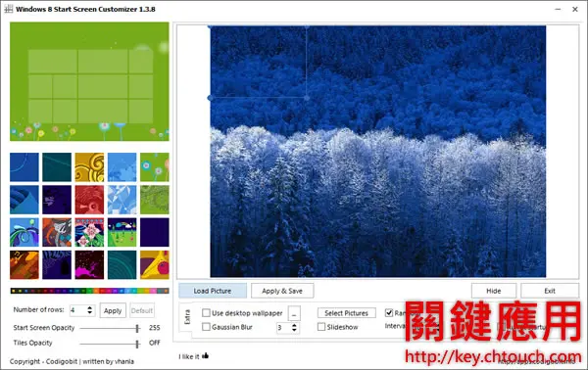Pick the red circular pattern thumbnail
588x370 pixels.
[x=89, y=200]
